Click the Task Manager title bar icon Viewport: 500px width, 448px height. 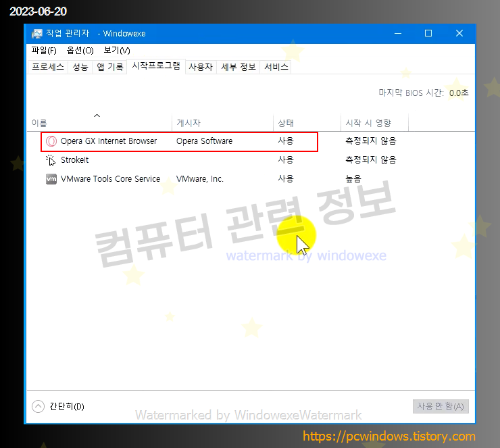pyautogui.click(x=36, y=34)
